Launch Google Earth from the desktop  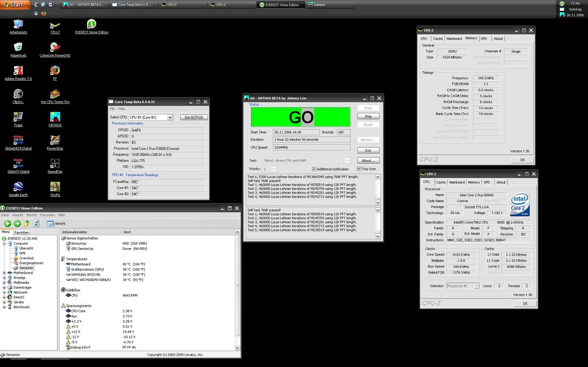click(18, 189)
